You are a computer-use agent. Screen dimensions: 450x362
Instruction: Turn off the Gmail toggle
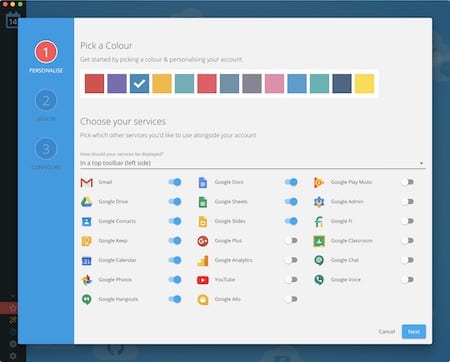(x=175, y=182)
